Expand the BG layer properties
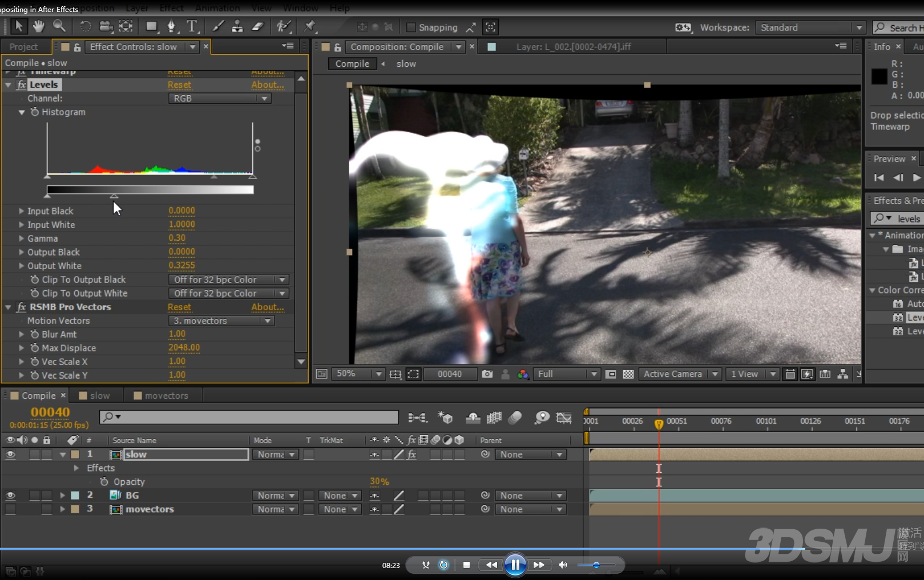Viewport: 924px width, 580px height. pyautogui.click(x=62, y=496)
